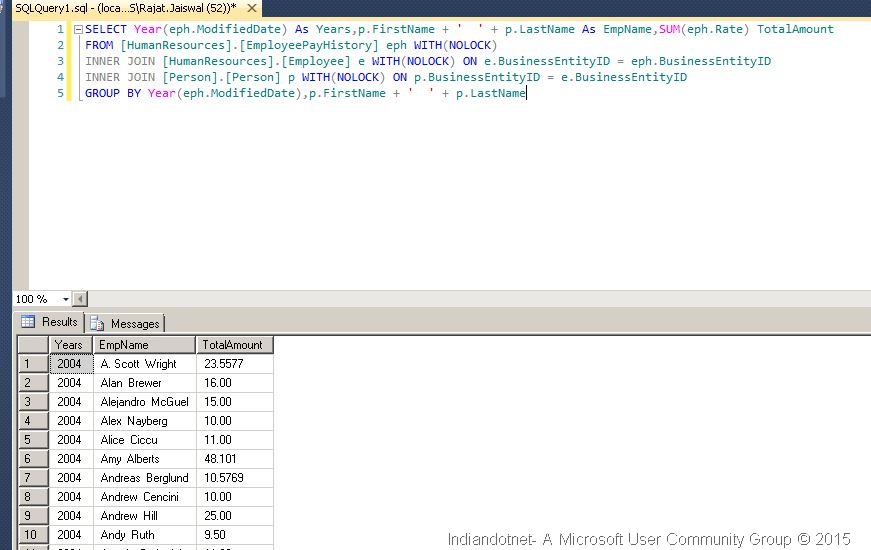Click the 25.00 total amount cell
Viewport: 871px width, 550px height.
[234, 515]
